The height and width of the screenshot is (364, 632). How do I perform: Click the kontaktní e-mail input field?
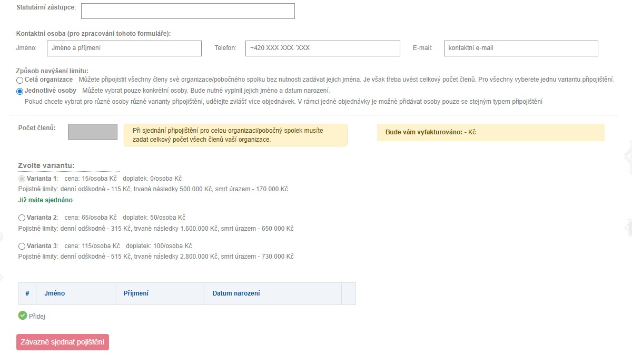coord(521,48)
